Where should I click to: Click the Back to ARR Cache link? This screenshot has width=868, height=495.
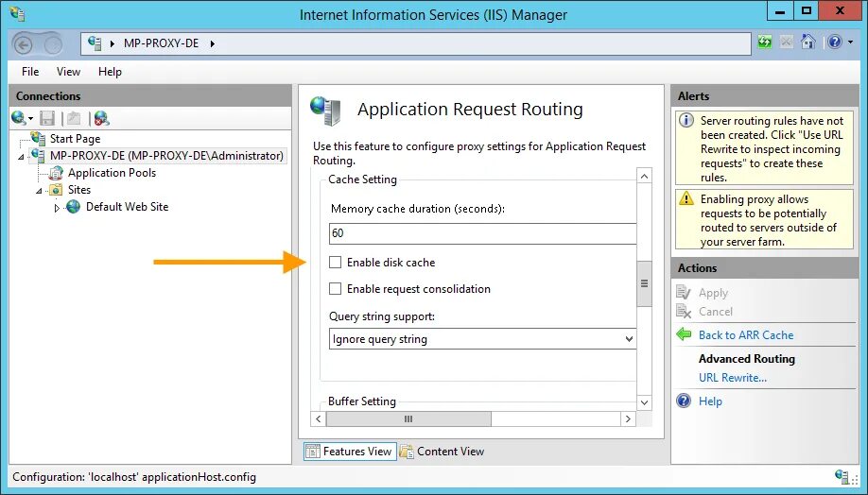click(x=745, y=334)
